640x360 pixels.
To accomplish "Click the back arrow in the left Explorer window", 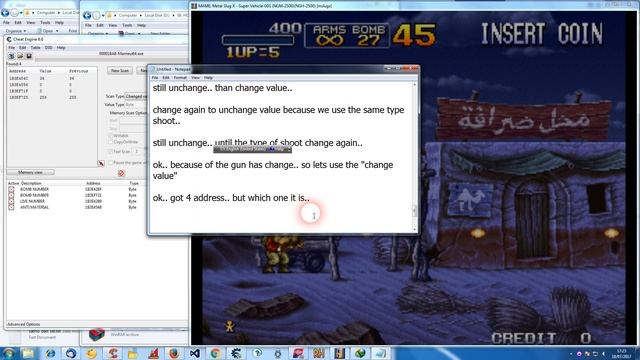I will [x=5, y=13].
